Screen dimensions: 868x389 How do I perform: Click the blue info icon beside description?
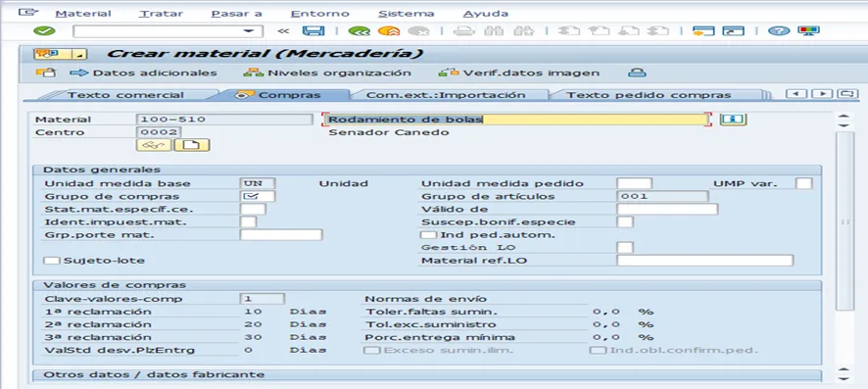734,119
